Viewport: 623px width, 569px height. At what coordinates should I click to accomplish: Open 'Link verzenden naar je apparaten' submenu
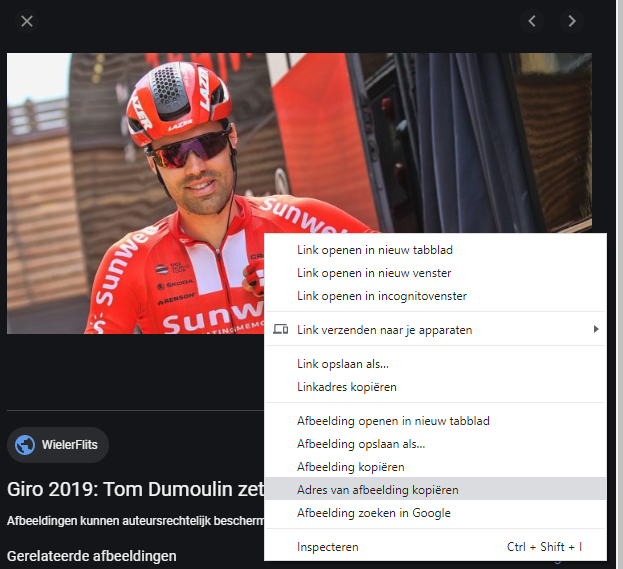point(435,330)
